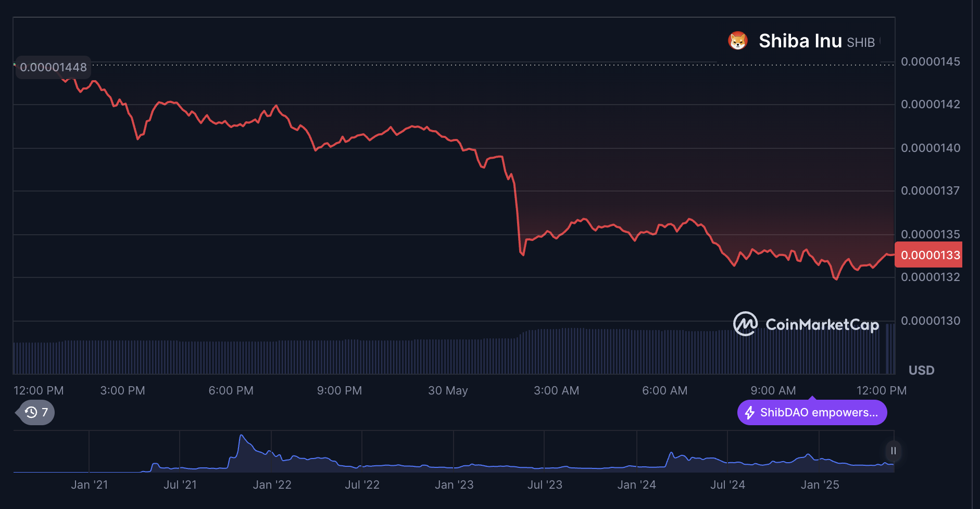Click Jan '23 on the overview timeline
The height and width of the screenshot is (509, 980).
click(x=454, y=485)
